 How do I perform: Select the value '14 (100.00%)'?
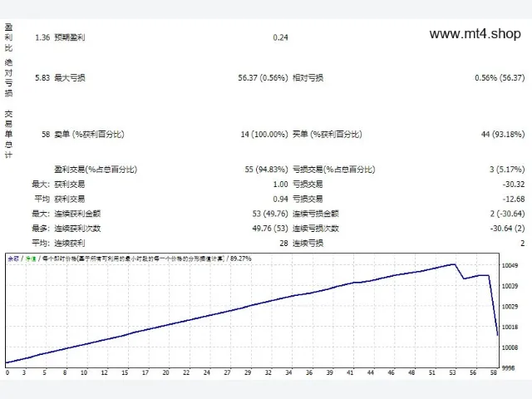point(264,134)
